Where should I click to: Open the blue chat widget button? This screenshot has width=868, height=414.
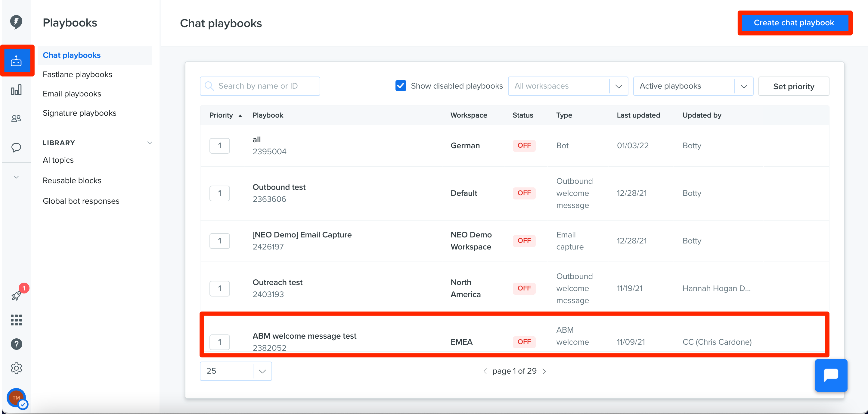(831, 375)
